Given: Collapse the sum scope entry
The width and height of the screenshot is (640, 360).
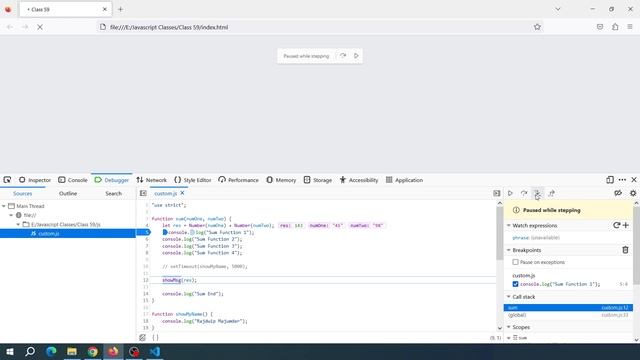Looking at the screenshot, I should 509,338.
